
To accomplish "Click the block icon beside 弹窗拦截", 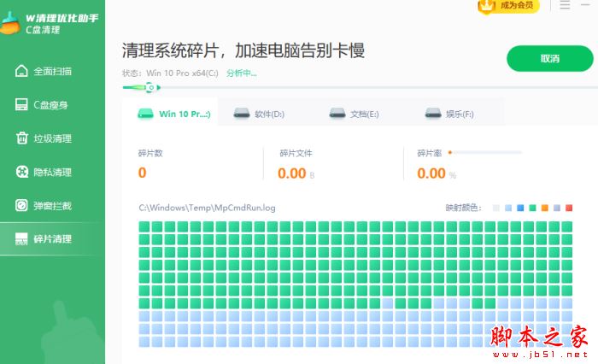I will (21, 205).
